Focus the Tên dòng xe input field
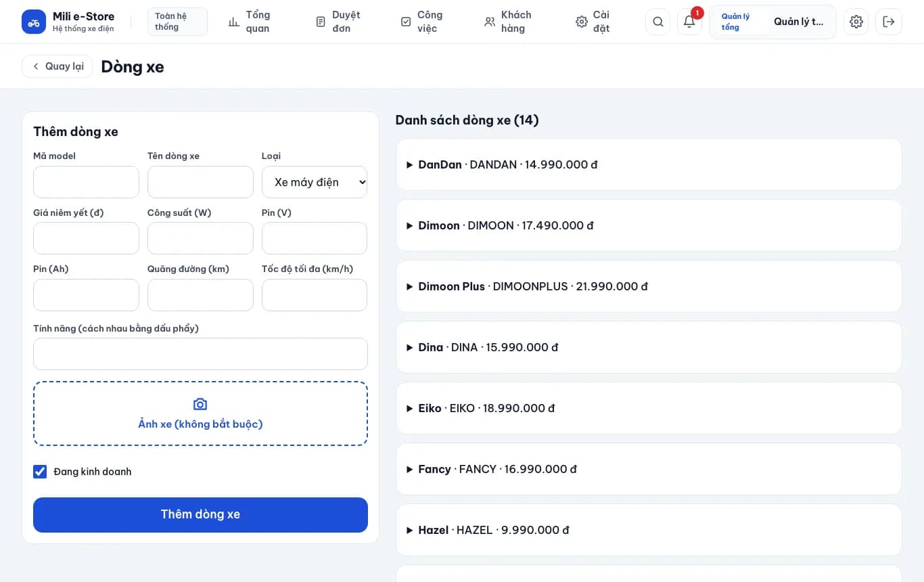The image size is (924, 582). [200, 182]
